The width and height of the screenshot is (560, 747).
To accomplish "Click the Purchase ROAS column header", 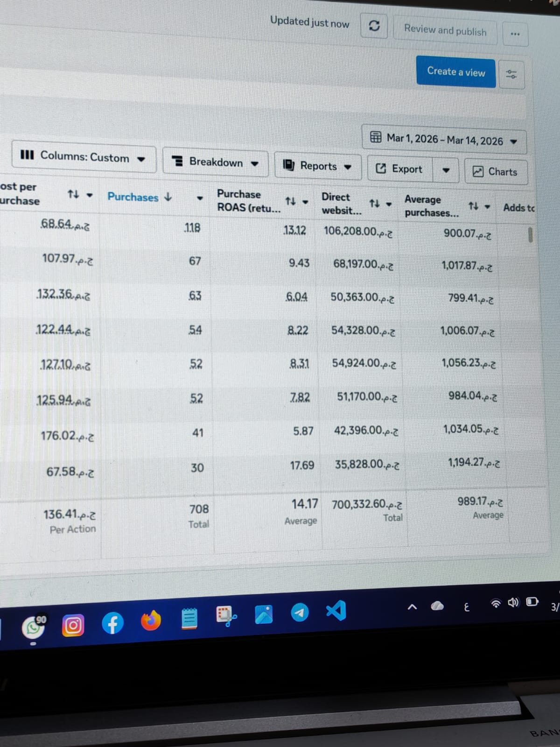I will pos(248,201).
